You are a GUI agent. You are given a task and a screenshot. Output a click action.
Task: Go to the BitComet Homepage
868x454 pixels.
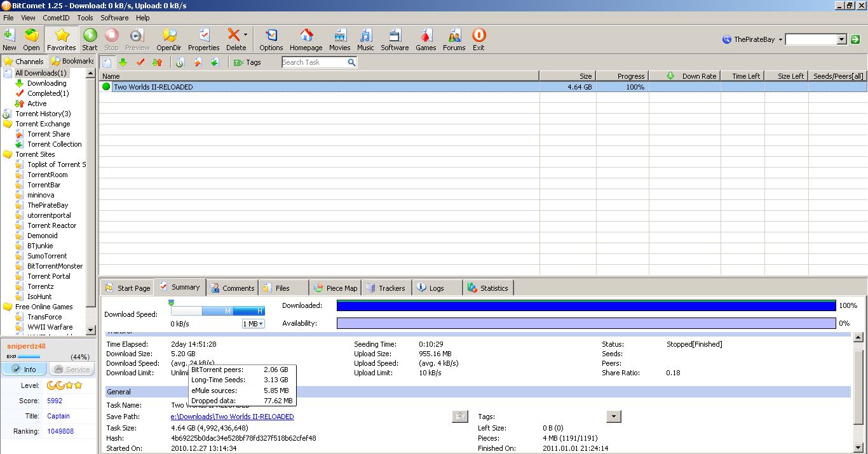[x=306, y=39]
